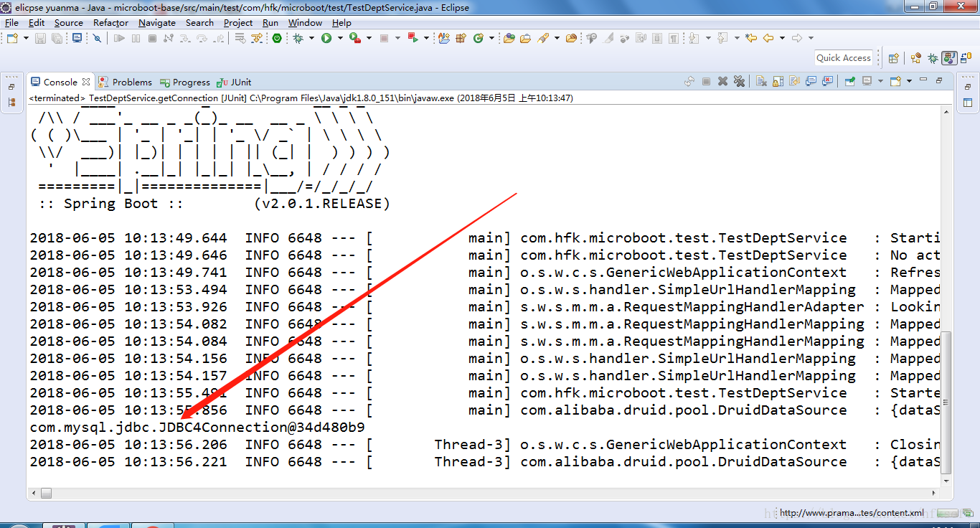Click the Coverage run icon

coord(354,38)
